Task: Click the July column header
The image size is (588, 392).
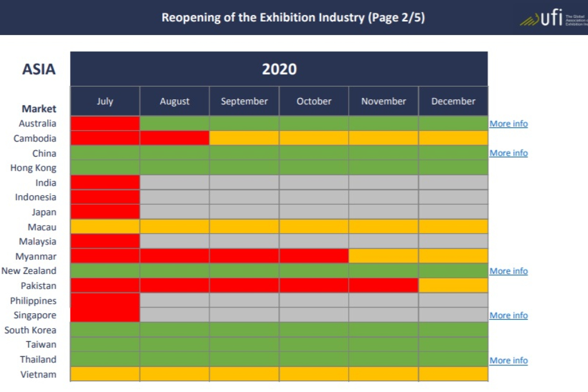Action: coord(105,101)
